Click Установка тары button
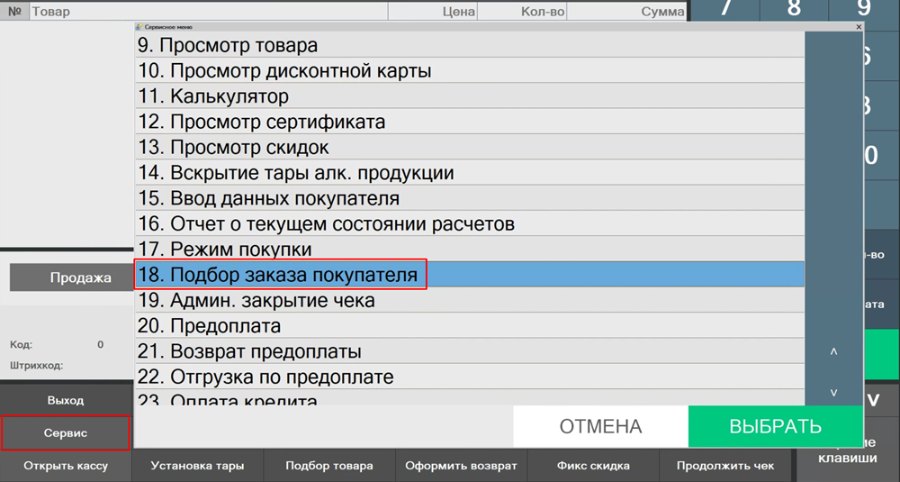This screenshot has width=900, height=482. [x=197, y=466]
